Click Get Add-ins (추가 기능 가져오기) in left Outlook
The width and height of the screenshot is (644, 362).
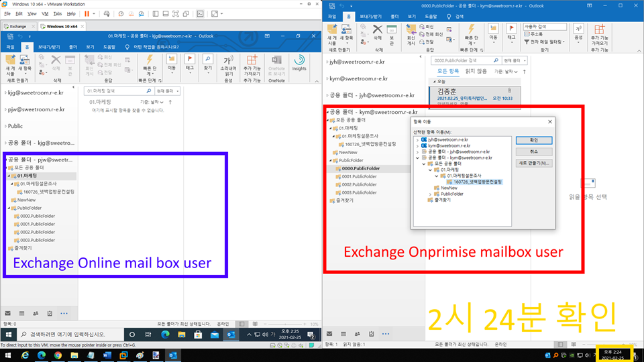tap(252, 66)
